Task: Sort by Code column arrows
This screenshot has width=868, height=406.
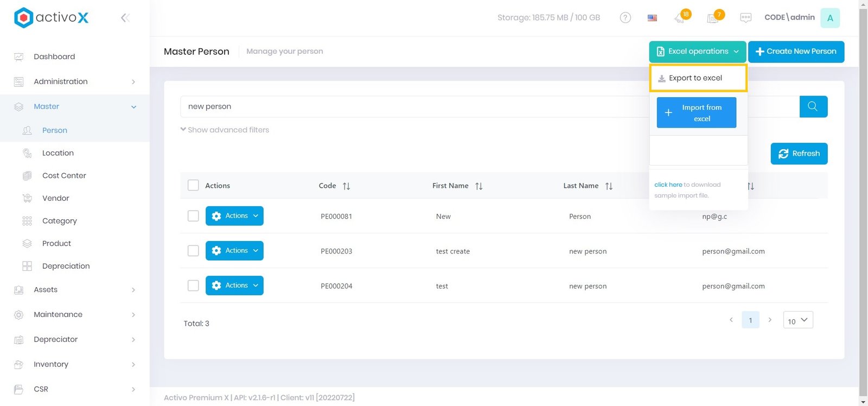Action: click(346, 186)
